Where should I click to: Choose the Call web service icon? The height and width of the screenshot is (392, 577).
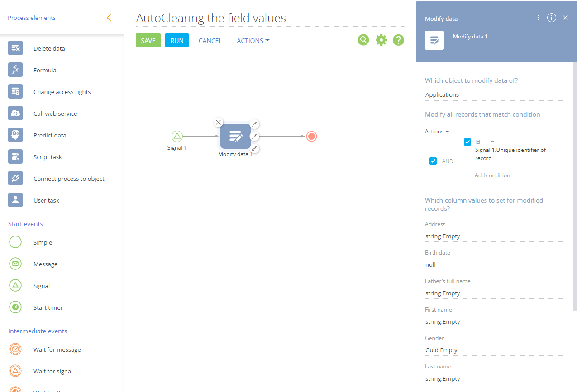(15, 113)
